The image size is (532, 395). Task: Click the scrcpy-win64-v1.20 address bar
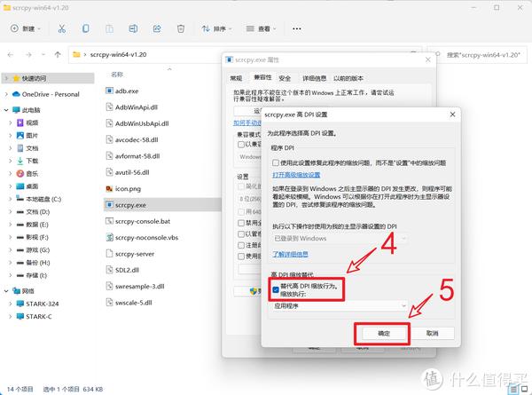pos(146,55)
